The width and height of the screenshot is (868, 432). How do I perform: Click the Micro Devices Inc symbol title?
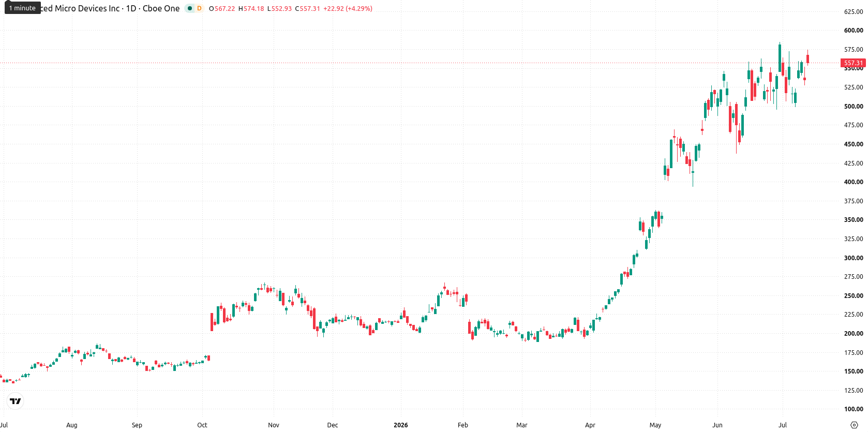point(110,8)
